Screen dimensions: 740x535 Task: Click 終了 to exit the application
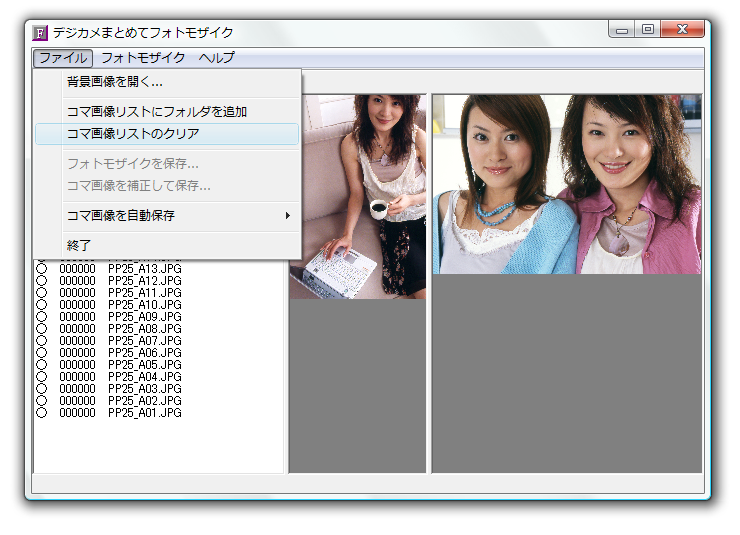coord(79,245)
